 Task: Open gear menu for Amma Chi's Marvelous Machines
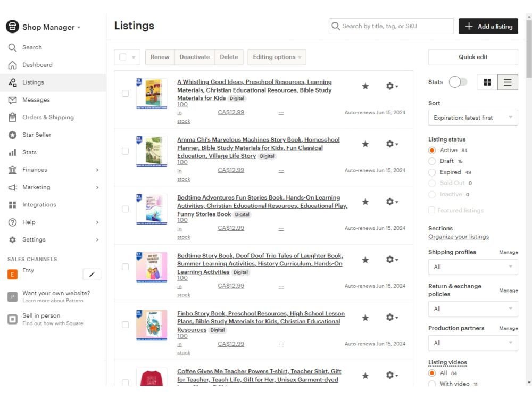click(392, 144)
